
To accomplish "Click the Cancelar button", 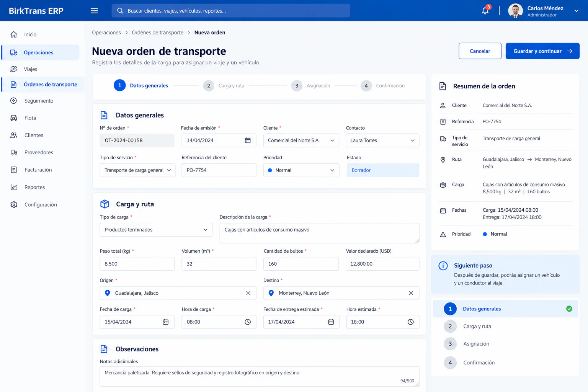I will (x=480, y=51).
